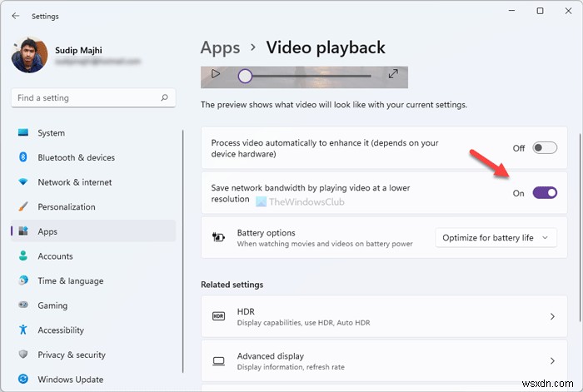This screenshot has height=392, width=583.
Task: Play the preview video
Action: point(215,74)
